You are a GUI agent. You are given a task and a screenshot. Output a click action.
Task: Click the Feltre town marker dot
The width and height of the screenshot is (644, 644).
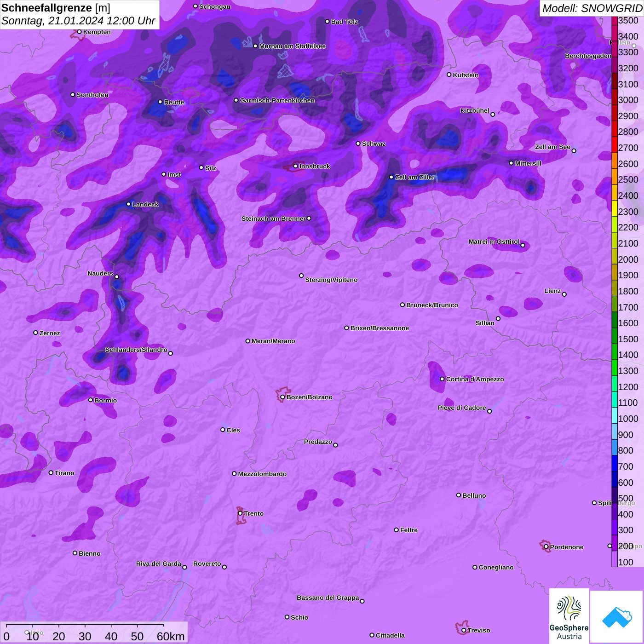pos(396,530)
